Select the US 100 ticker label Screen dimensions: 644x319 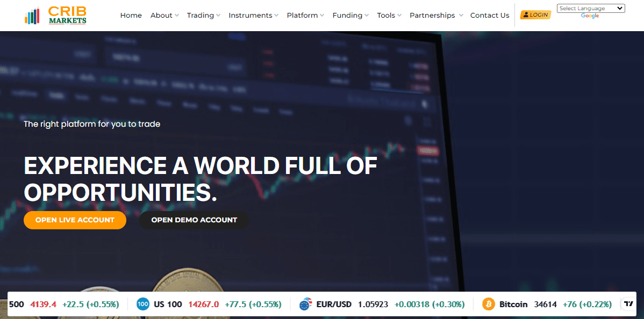[x=168, y=304]
